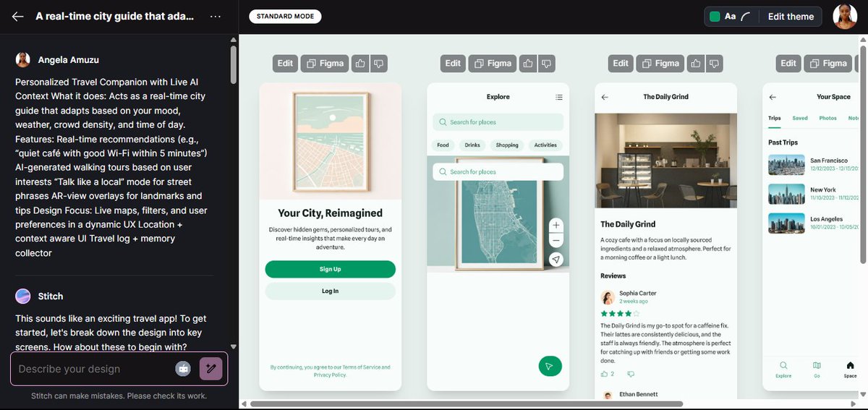Click the Standard Mode selector
Image resolution: width=868 pixels, height=410 pixels.
[285, 17]
